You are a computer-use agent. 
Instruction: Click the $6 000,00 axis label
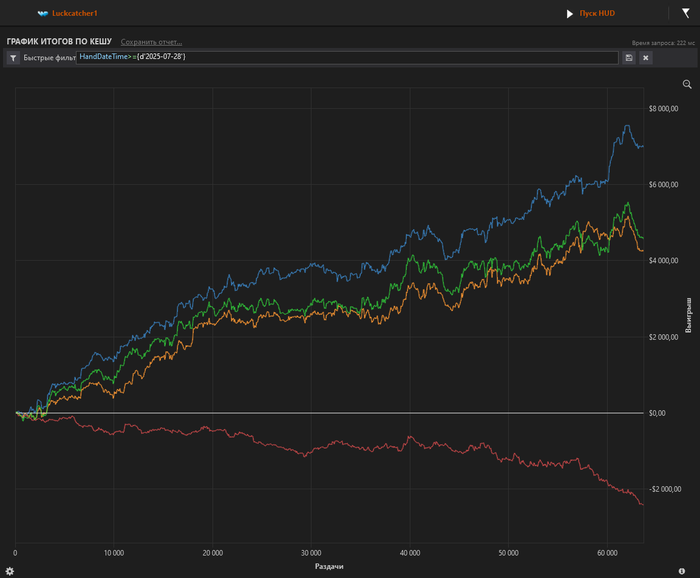(663, 184)
